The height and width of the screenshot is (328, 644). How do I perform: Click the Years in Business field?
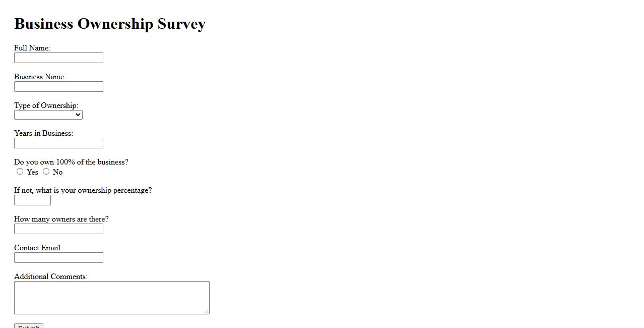click(x=58, y=143)
